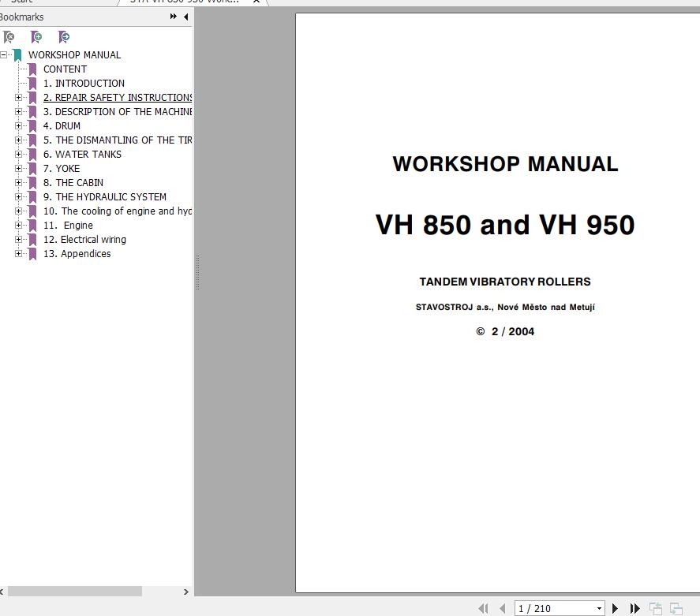Jump to last page button
Image resolution: width=700 pixels, height=616 pixels.
point(634,608)
